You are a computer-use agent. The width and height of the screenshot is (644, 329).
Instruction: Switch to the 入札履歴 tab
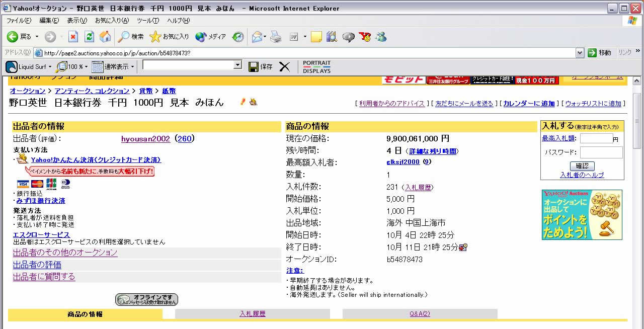253,314
